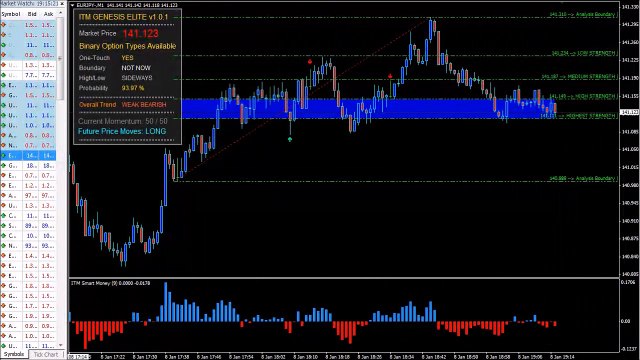
Task: Click the LOW STRENGTH level label
Action: click(584, 53)
